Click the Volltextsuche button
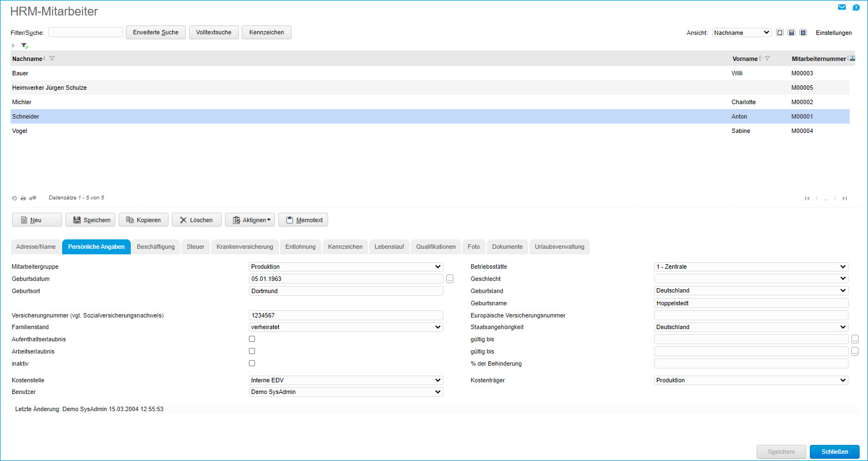The image size is (868, 461). pyautogui.click(x=214, y=32)
